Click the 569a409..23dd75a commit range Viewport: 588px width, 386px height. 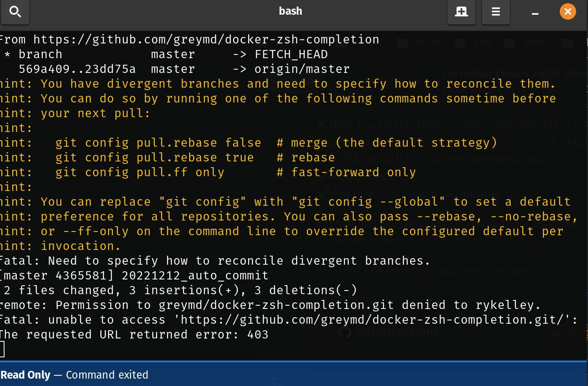pos(77,68)
